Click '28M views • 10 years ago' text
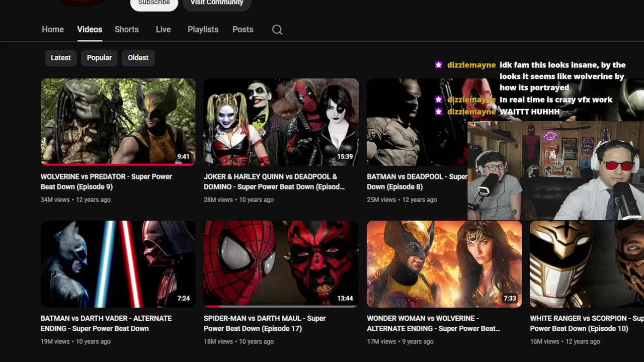Viewport: 644px width, 362px height. point(238,200)
